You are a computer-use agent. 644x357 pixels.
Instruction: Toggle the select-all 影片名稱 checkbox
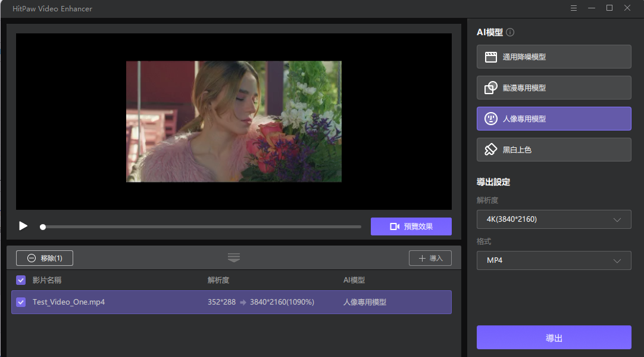[21, 280]
